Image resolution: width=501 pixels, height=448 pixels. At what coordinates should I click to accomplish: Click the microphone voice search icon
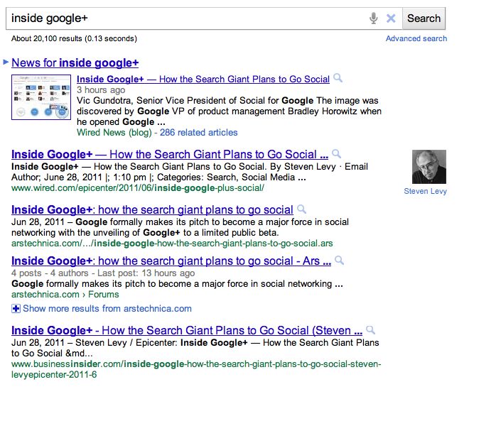374,18
